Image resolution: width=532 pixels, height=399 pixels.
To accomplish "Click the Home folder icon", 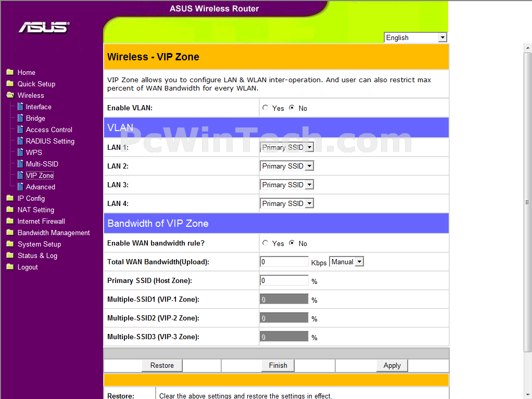I will pyautogui.click(x=10, y=72).
